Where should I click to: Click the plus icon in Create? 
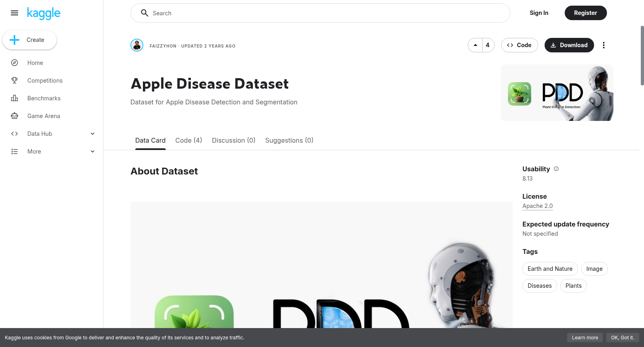pos(14,40)
